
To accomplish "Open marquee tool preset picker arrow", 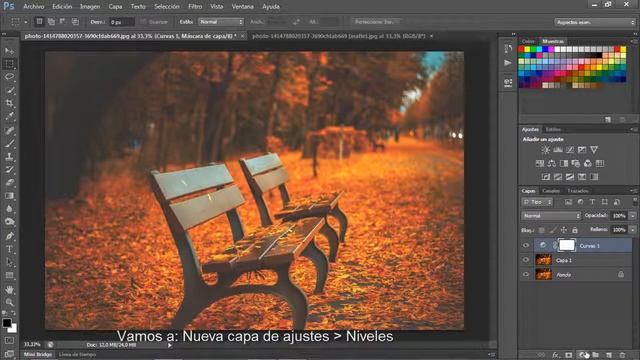I will pyautogui.click(x=25, y=22).
